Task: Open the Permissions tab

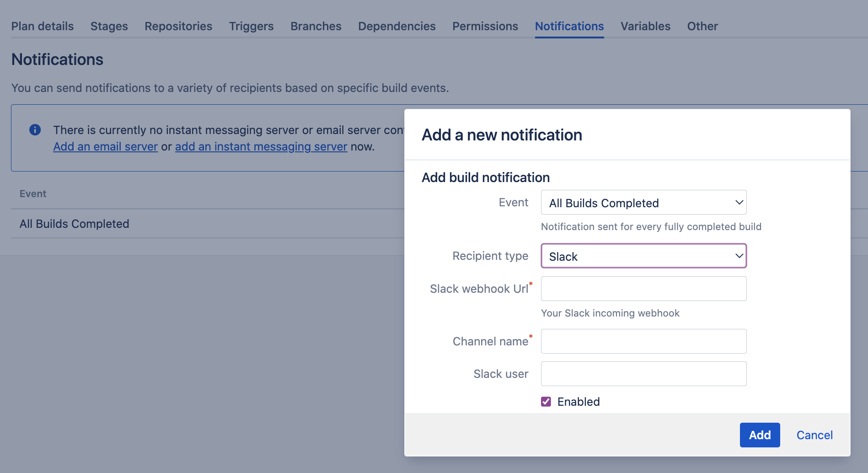Action: [485, 26]
